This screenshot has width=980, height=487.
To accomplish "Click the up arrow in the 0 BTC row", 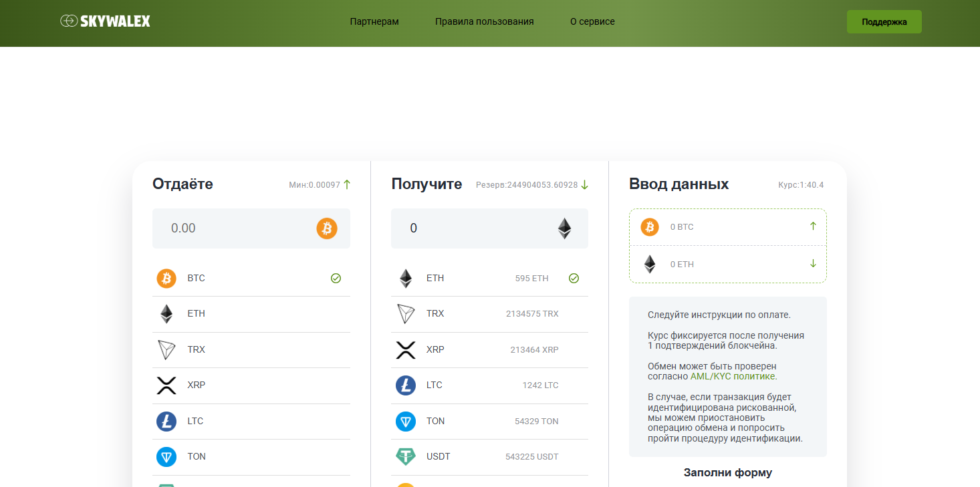I will (813, 226).
